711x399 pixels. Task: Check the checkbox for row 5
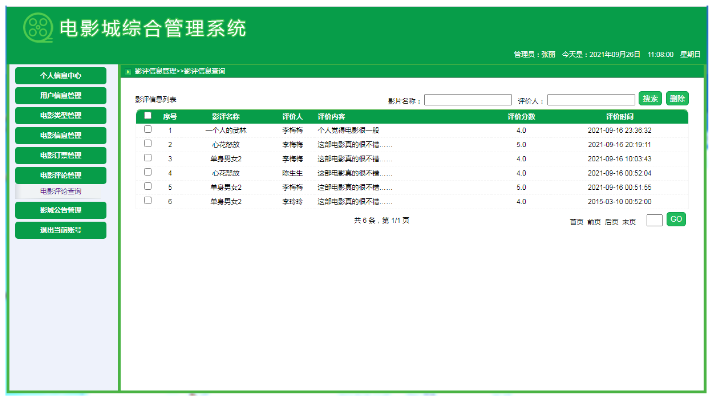coord(148,186)
